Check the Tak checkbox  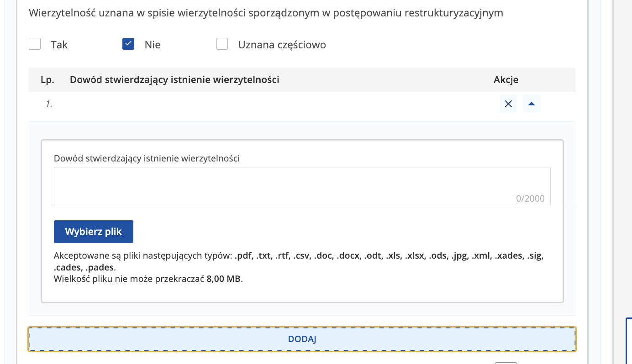[35, 44]
